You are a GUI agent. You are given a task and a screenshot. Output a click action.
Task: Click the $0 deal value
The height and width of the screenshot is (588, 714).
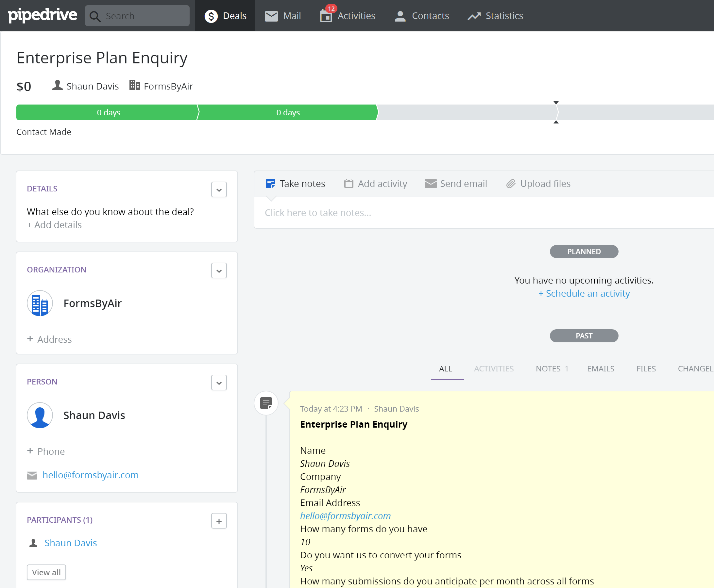tap(24, 86)
